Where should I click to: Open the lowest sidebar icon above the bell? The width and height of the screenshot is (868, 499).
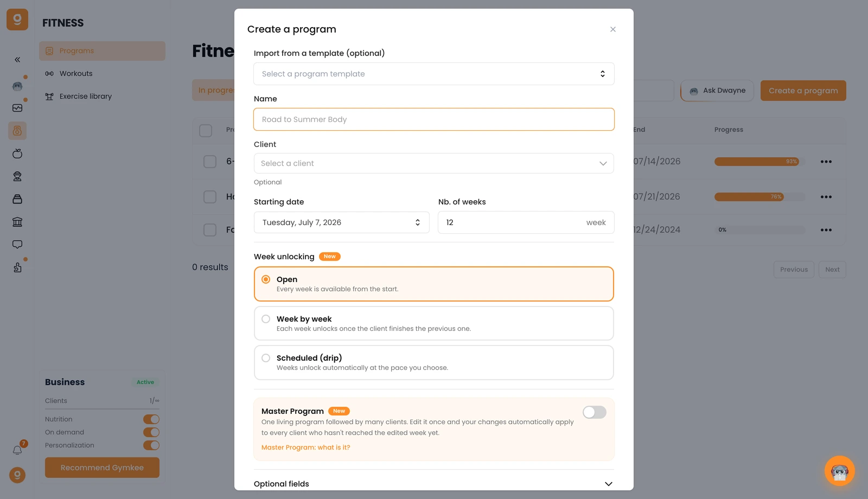tap(17, 267)
